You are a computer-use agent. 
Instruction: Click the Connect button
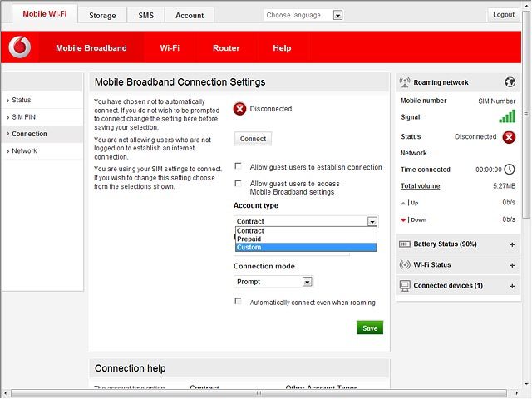253,139
